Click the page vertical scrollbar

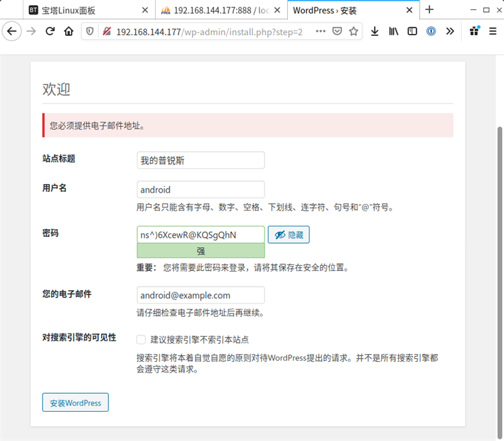pos(500,282)
